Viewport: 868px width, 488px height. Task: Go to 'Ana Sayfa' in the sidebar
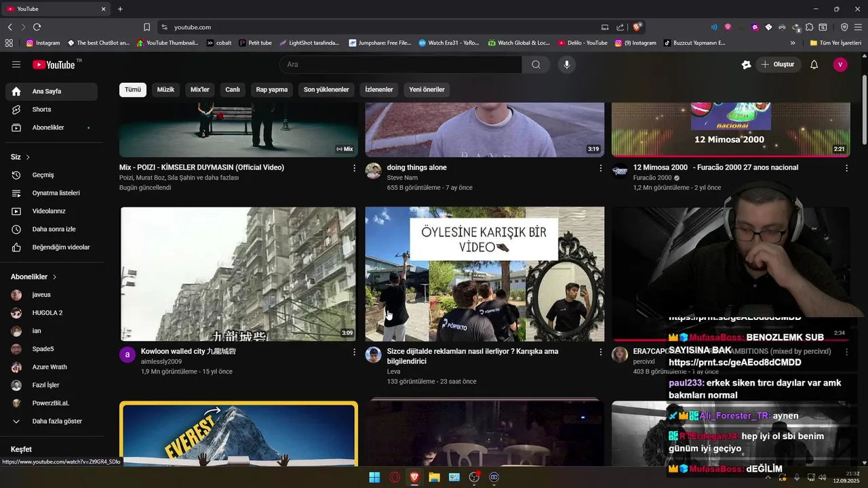52,91
